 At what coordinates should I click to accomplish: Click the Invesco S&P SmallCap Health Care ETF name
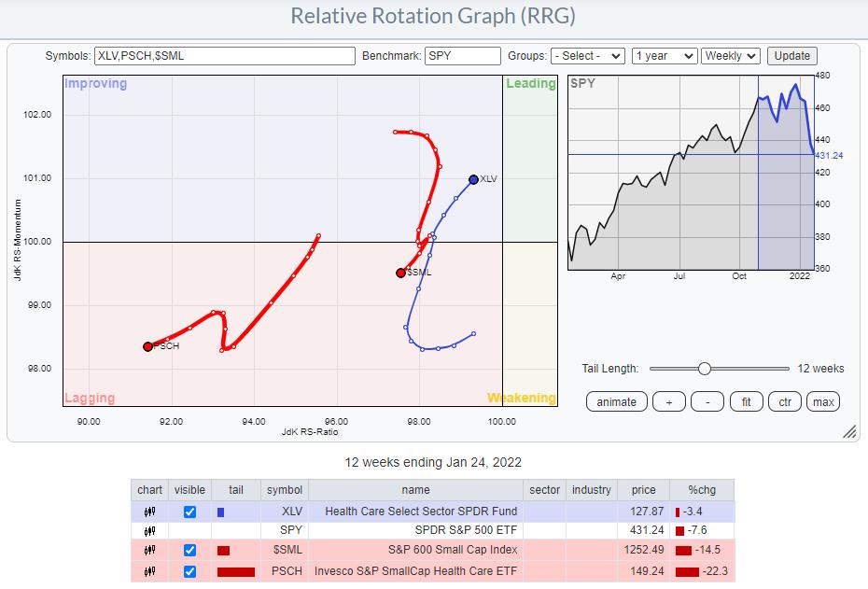415,571
